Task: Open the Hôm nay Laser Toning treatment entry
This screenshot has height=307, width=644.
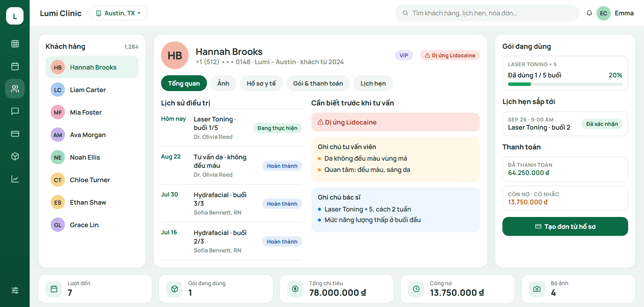Action: coord(231,128)
